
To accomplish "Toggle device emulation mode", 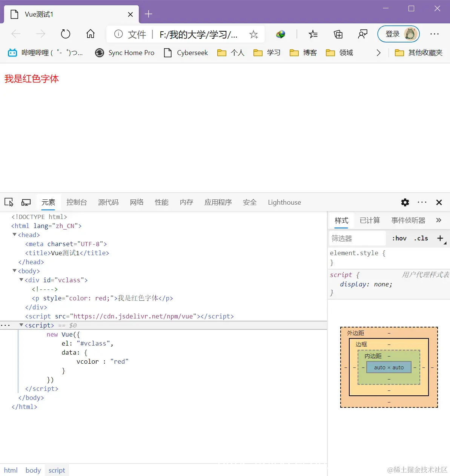I will (26, 202).
